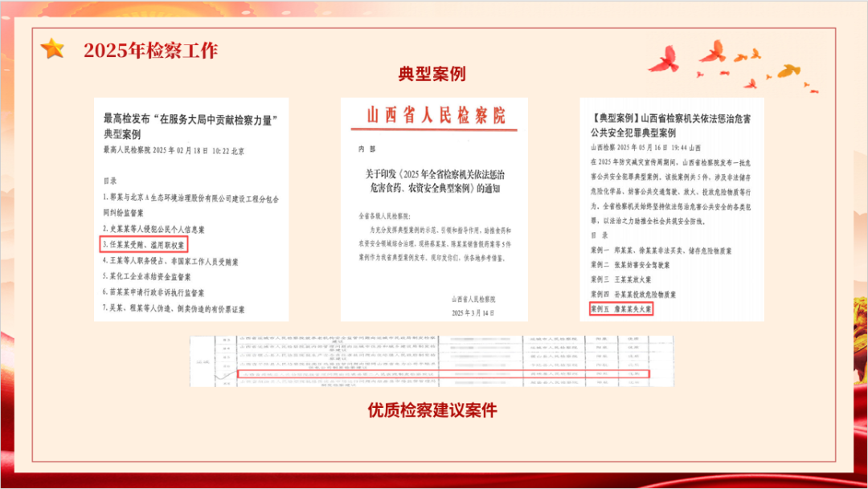
Task: Open the 山西省人民检察院 notice document image
Action: click(433, 209)
